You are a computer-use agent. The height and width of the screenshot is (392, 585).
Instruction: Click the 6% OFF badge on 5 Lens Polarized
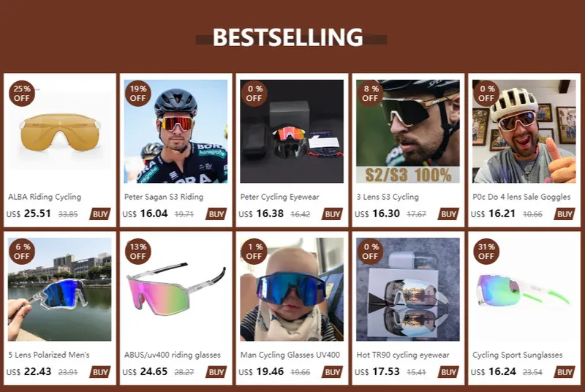22,252
